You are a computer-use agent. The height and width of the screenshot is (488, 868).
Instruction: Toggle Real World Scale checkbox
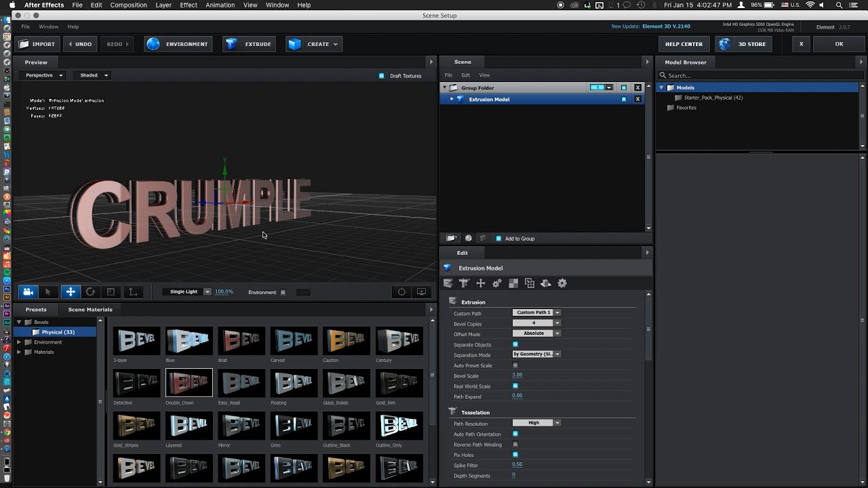(x=515, y=386)
